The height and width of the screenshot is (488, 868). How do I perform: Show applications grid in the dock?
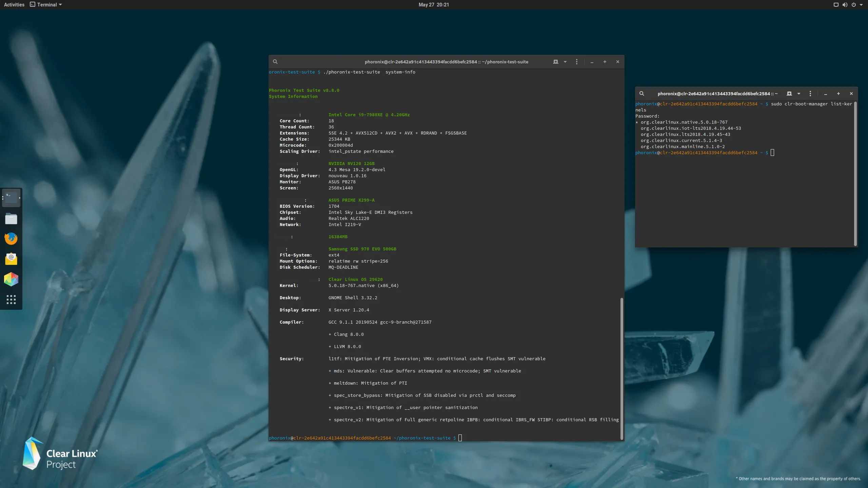11,300
